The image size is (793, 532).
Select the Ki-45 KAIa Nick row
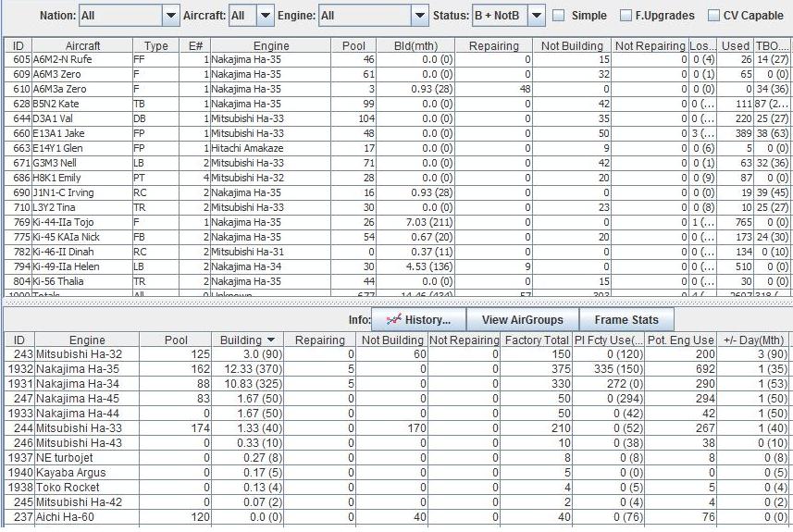[397, 237]
